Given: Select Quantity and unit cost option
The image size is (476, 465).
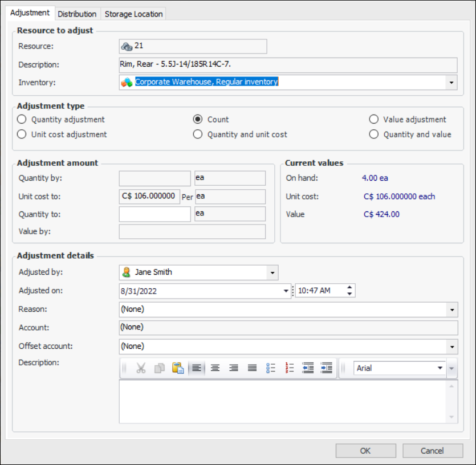Looking at the screenshot, I should click(198, 134).
